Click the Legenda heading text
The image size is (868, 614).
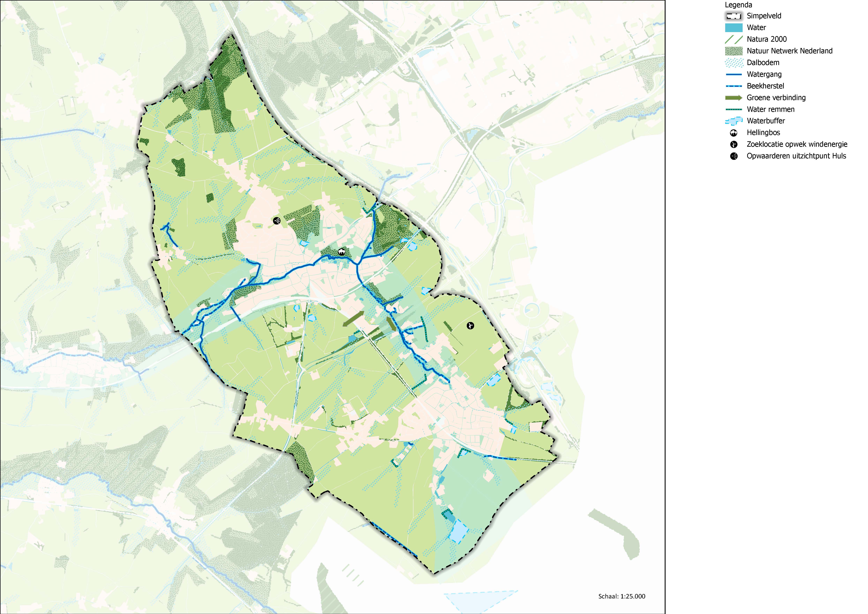click(738, 5)
